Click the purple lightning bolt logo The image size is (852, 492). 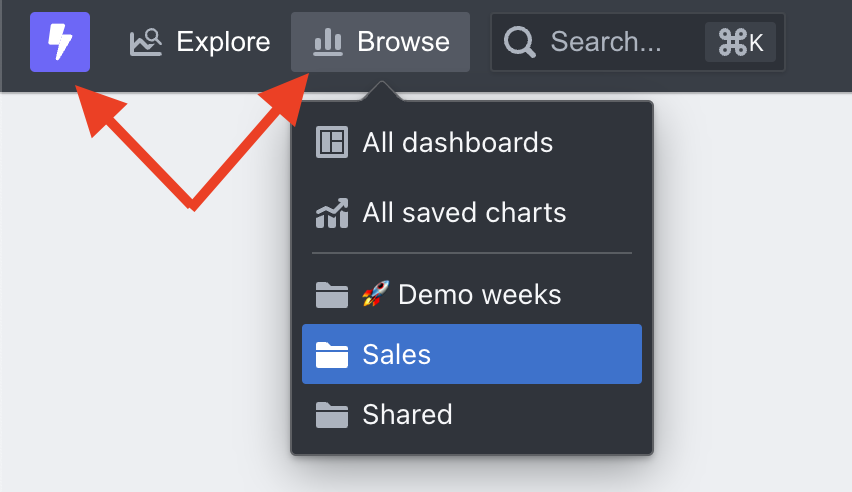(x=60, y=42)
